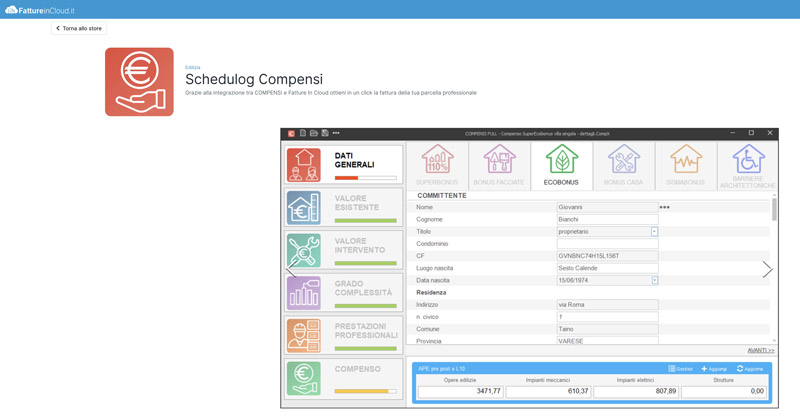Click the APE pre post e L10 label
This screenshot has width=800, height=420.
(441, 368)
